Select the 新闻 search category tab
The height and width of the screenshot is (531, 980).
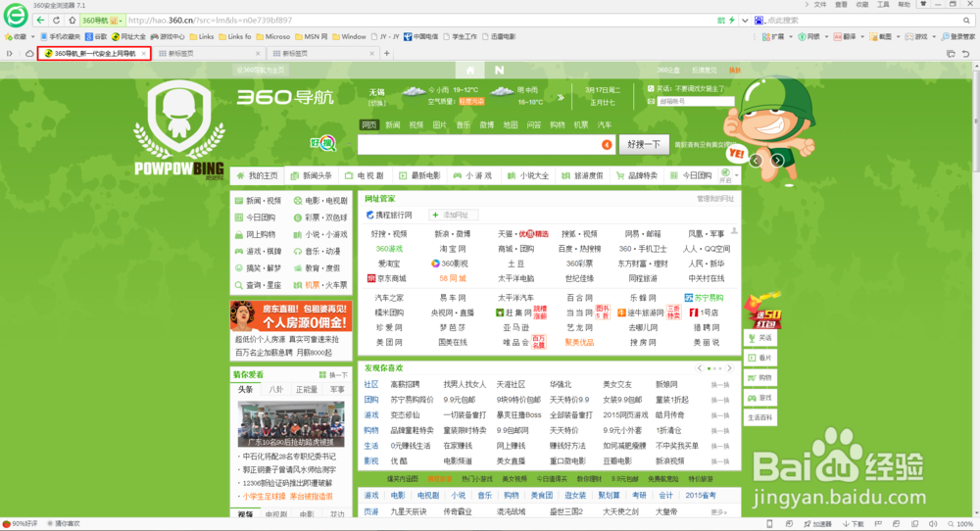click(393, 125)
